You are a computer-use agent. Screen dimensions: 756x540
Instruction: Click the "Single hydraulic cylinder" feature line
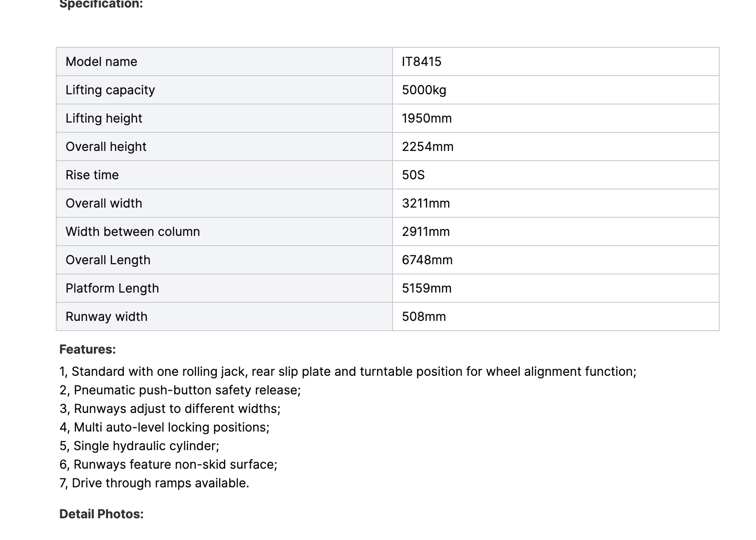pos(139,446)
